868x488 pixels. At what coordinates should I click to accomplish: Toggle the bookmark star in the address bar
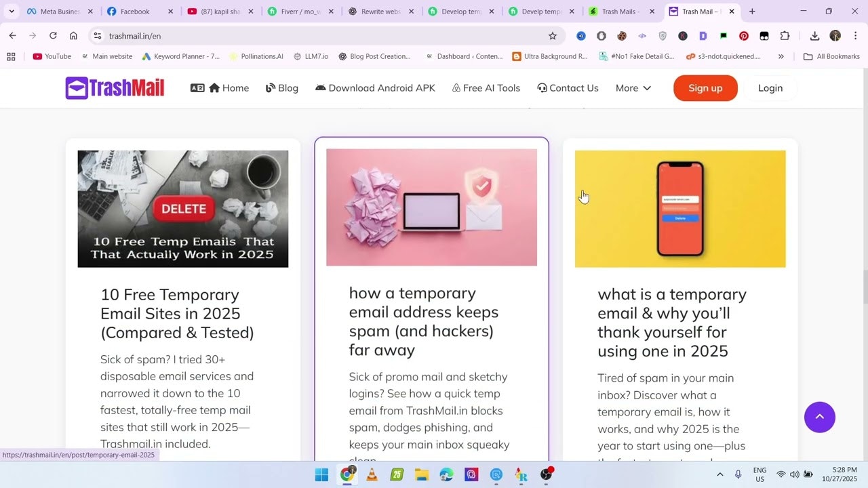(553, 35)
